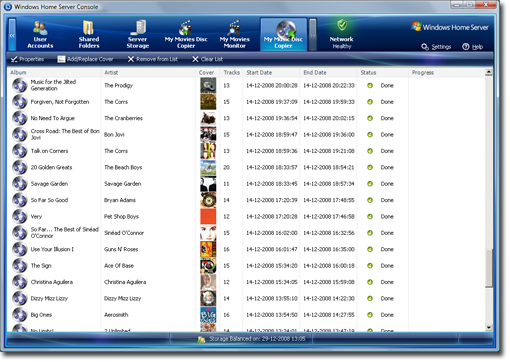Viewport: 510px width, 362px height.
Task: Click green status icon for Bryan Adams row
Action: point(370,200)
